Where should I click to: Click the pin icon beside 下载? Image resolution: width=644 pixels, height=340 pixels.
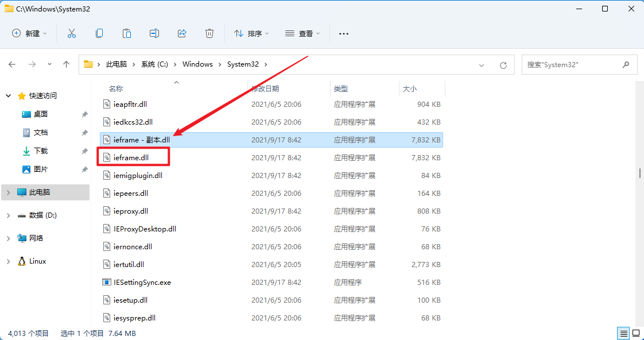click(84, 151)
